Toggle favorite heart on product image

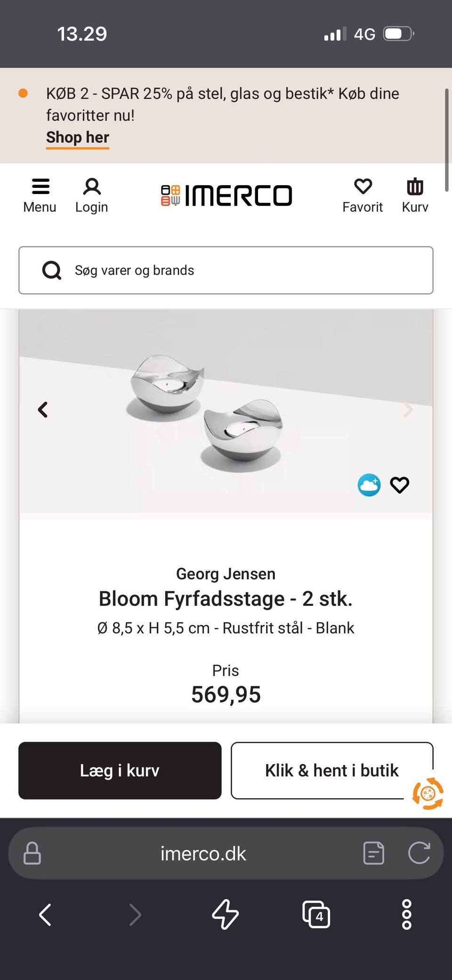click(400, 485)
